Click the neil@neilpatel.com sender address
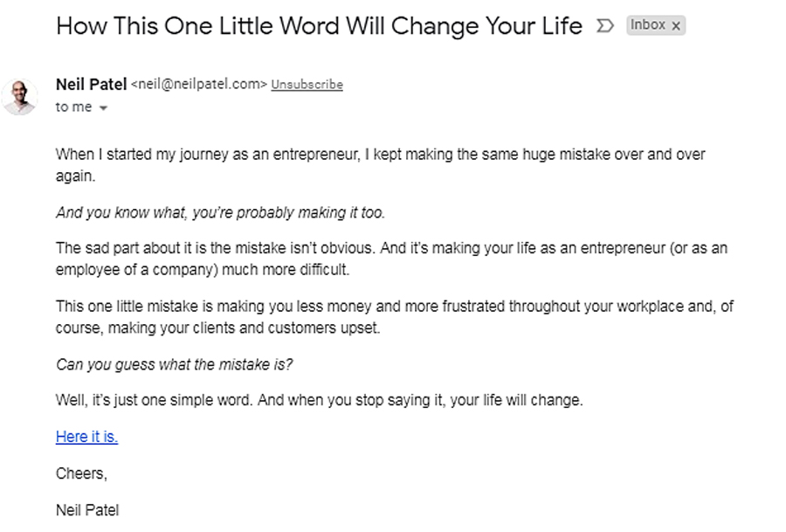Image resolution: width=786 pixels, height=532 pixels. pyautogui.click(x=198, y=85)
